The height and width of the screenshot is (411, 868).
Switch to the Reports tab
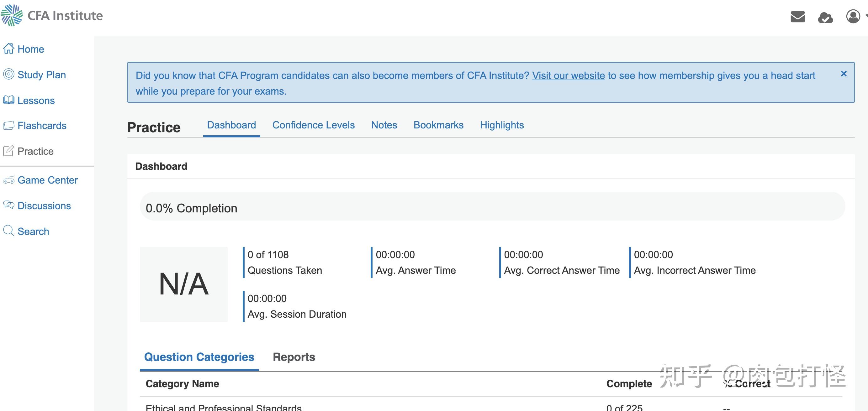[x=294, y=357]
